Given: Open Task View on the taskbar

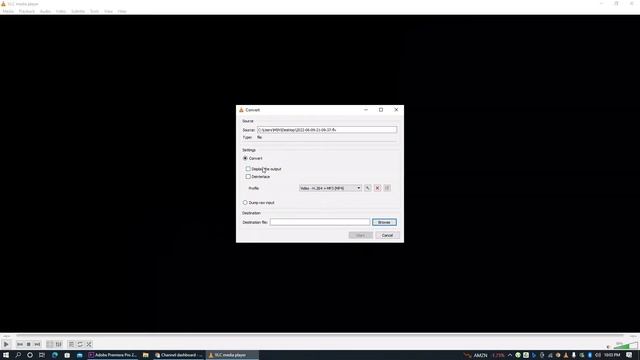Looking at the screenshot, I should pos(42,355).
